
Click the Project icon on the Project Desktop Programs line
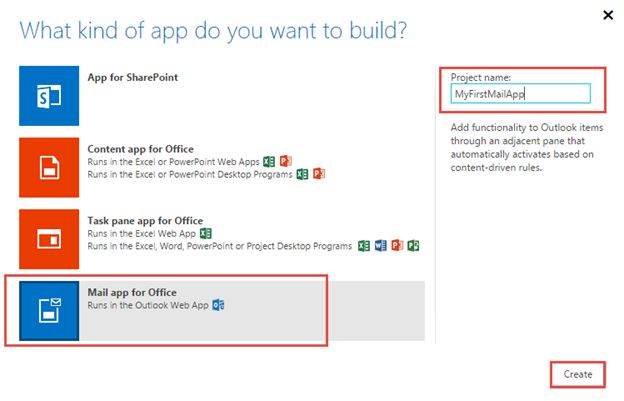(413, 246)
